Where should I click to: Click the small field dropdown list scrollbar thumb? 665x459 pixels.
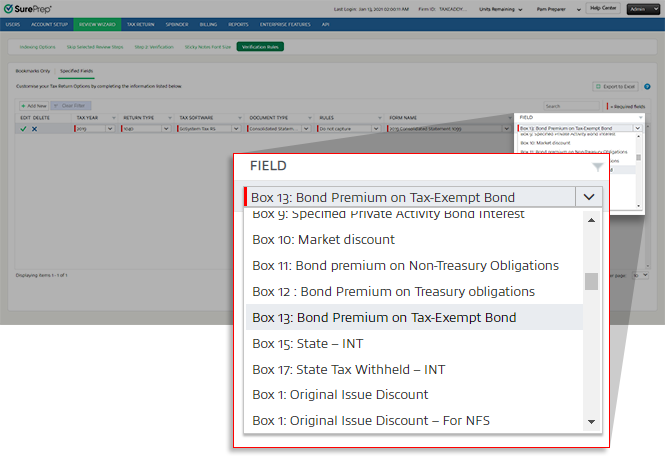click(638, 157)
